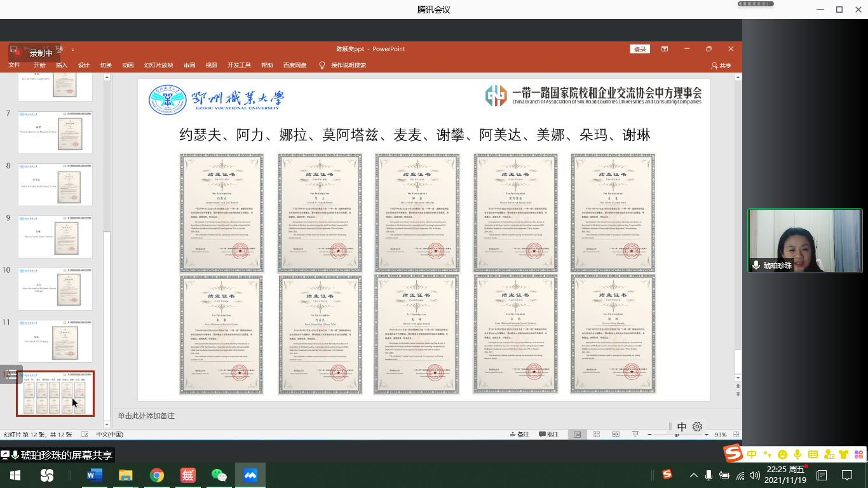
Task: Open the 插入 ribbon tab
Action: [x=62, y=65]
